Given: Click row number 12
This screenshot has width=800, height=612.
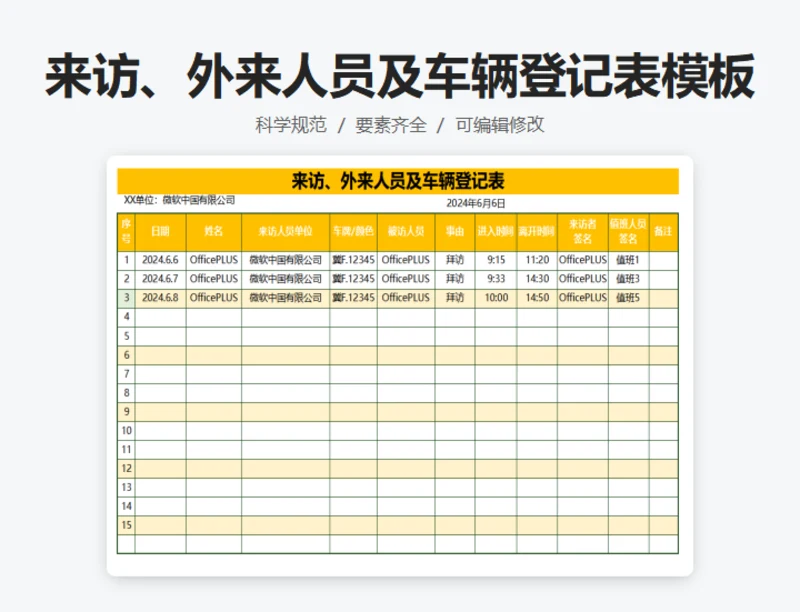Looking at the screenshot, I should 127,468.
